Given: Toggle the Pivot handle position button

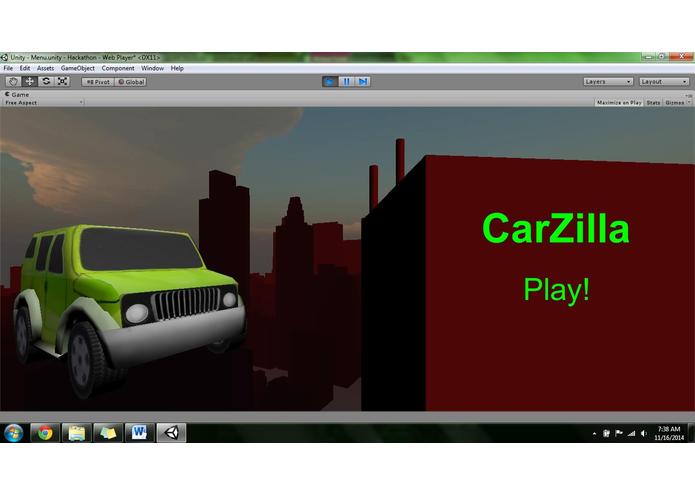Looking at the screenshot, I should click(98, 82).
